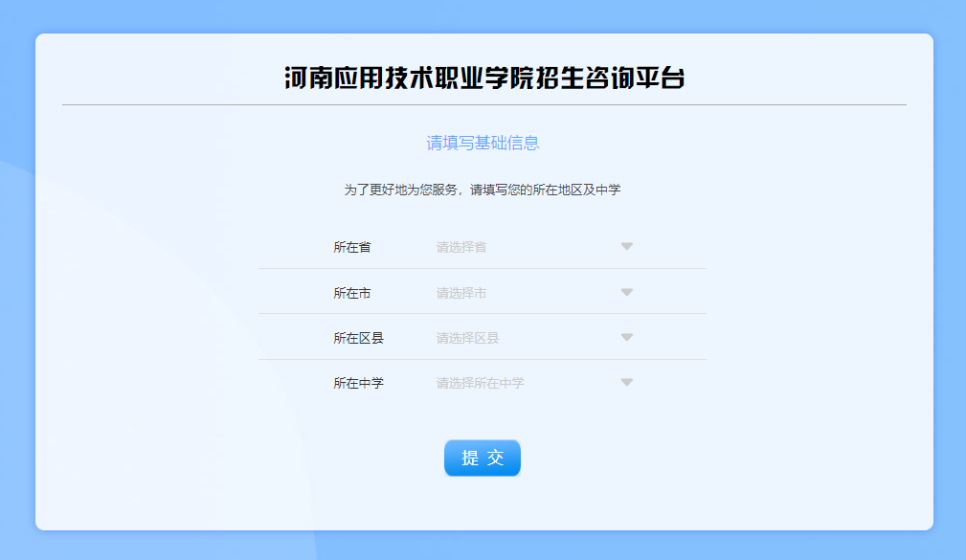
Task: Click the arrow icon in 所在市 row
Action: pyautogui.click(x=626, y=292)
